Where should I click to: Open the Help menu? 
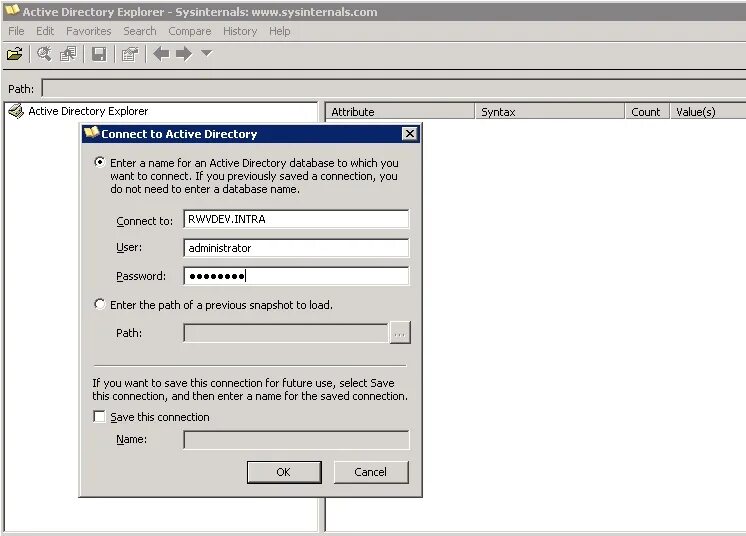point(279,31)
